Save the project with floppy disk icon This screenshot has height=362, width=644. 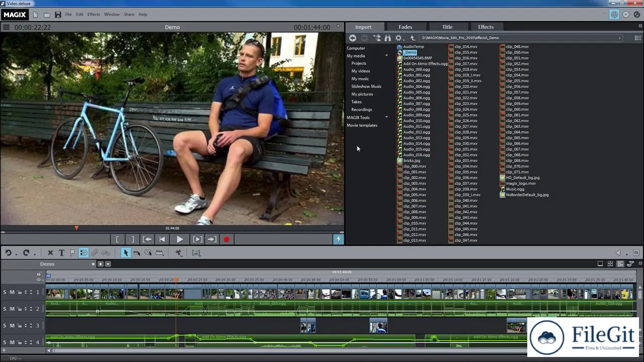58,15
